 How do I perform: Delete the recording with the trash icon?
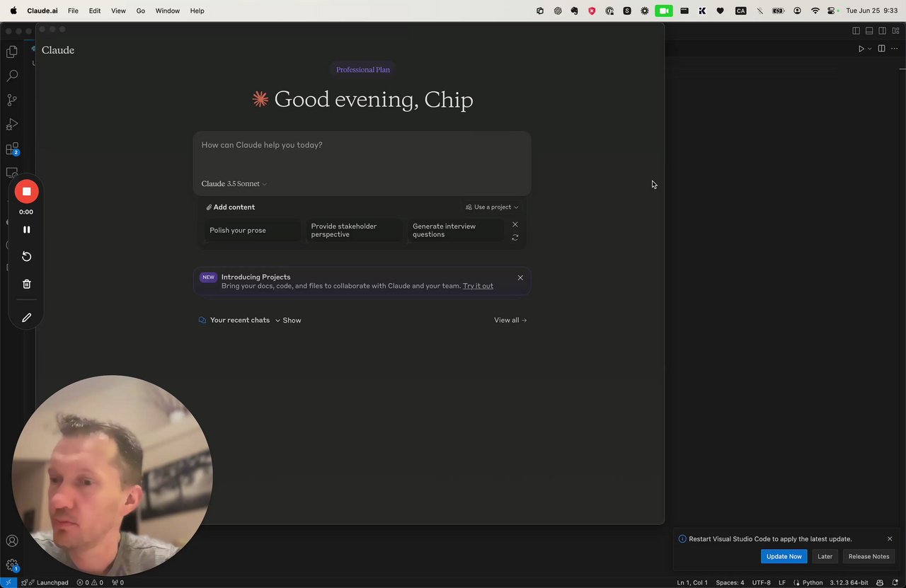pos(26,284)
